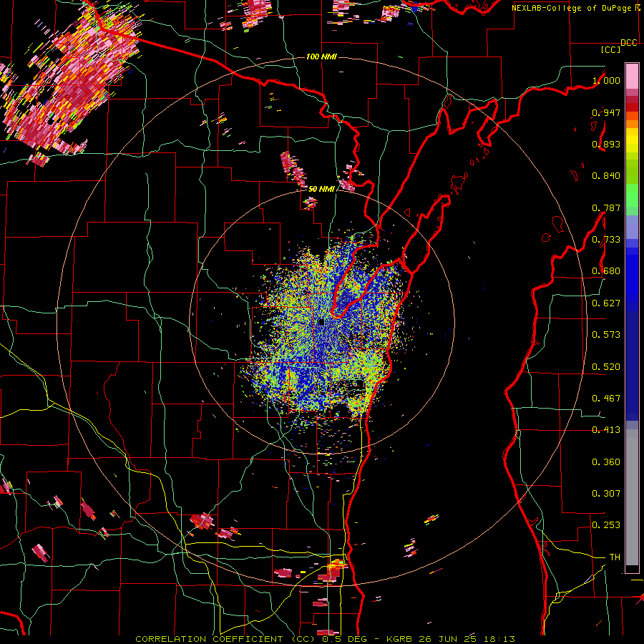The image size is (644, 644).
Task: Click the 0.360 legend value
Action: (606, 462)
